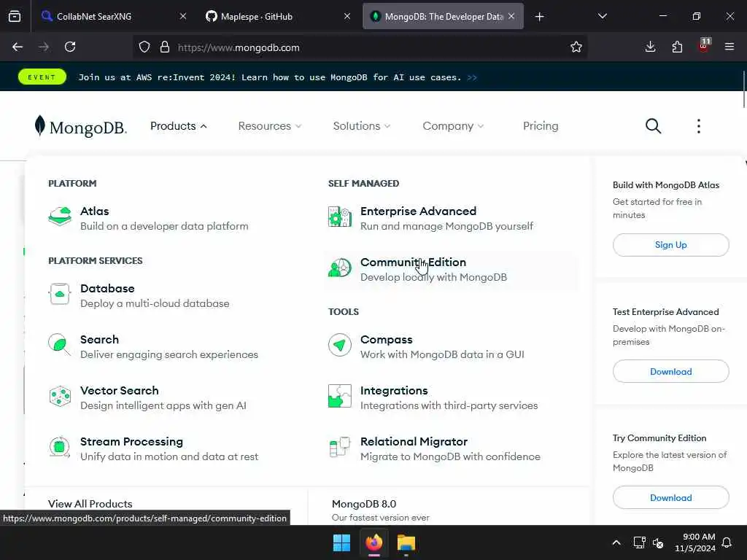
Task: Expand the Solutions dropdown menu
Action: click(362, 126)
